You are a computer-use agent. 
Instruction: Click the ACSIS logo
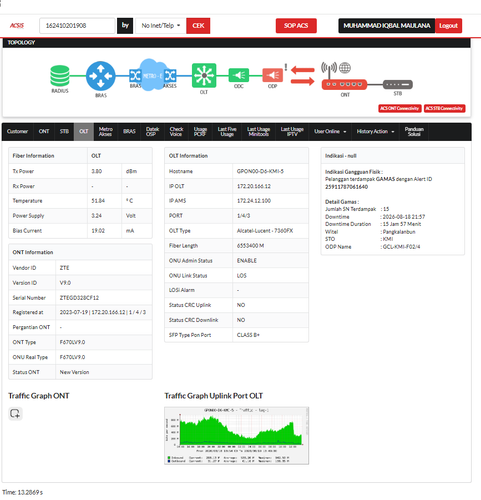17,26
